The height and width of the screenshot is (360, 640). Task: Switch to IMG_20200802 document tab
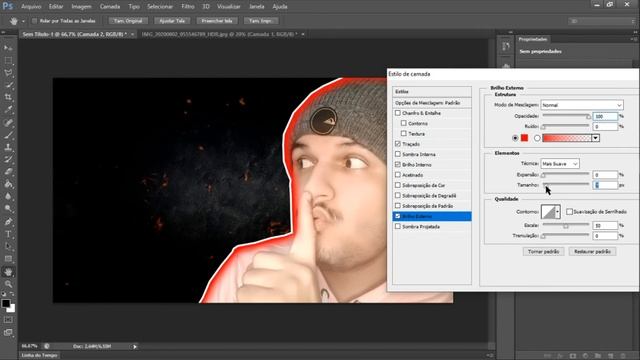click(x=220, y=34)
